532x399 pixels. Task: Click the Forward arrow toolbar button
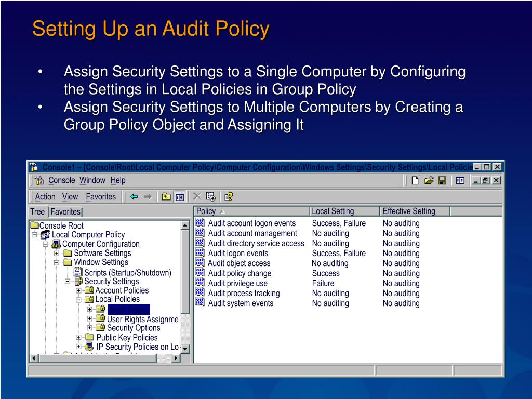(x=148, y=197)
